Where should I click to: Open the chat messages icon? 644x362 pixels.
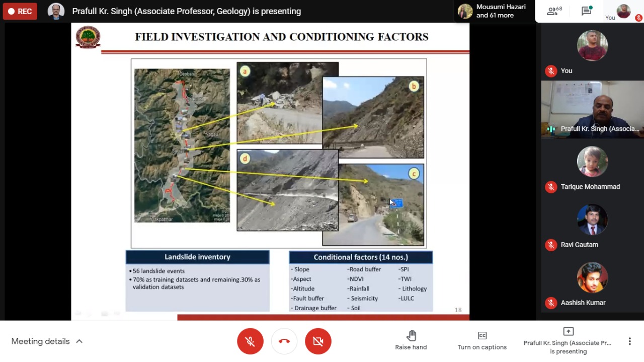coord(587,11)
